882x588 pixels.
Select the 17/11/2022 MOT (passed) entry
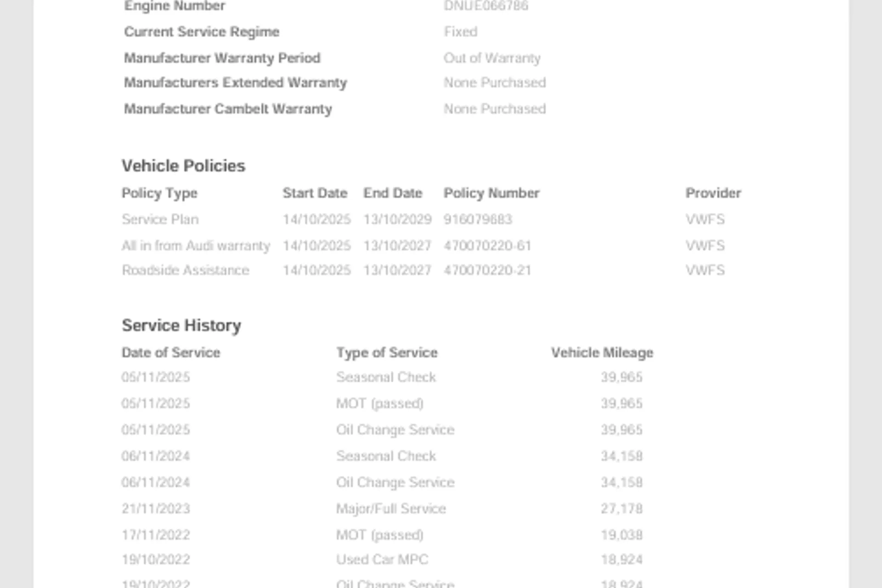[x=382, y=535]
